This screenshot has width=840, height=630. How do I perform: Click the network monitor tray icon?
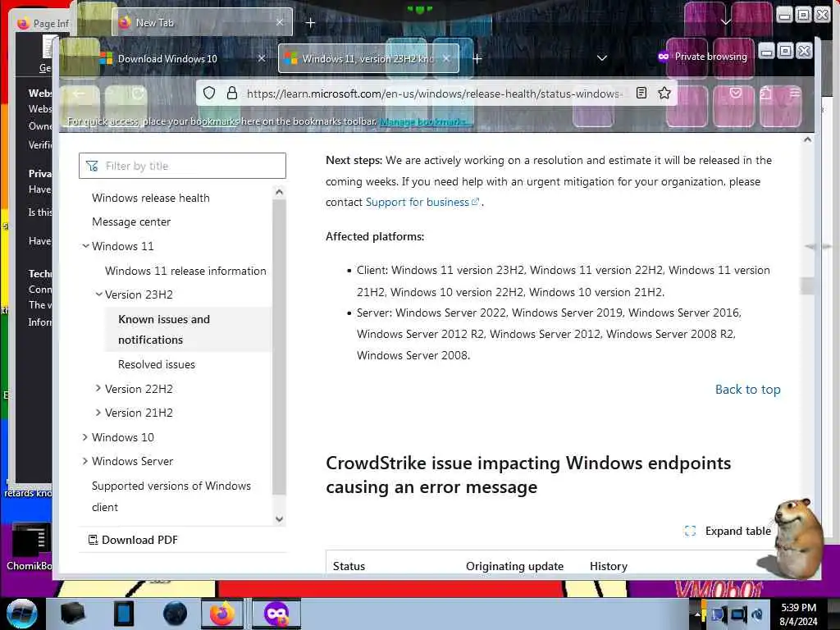point(738,615)
